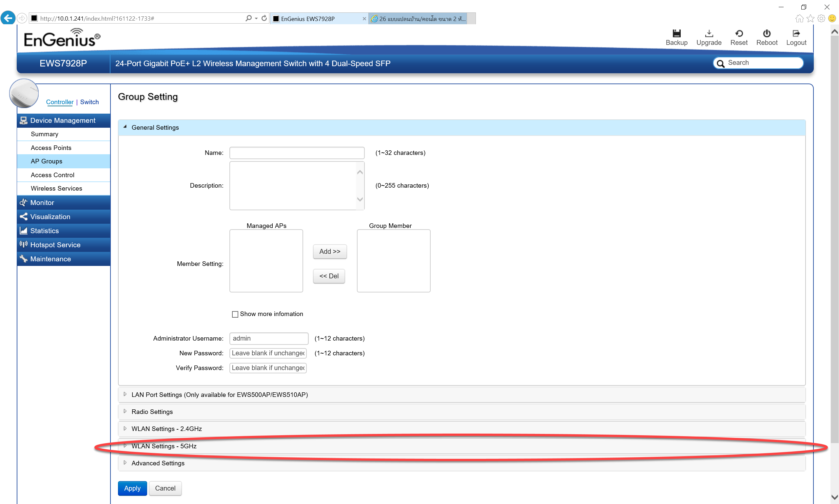
Task: Close the EnGenius EWS7928P browser tab
Action: [x=364, y=19]
